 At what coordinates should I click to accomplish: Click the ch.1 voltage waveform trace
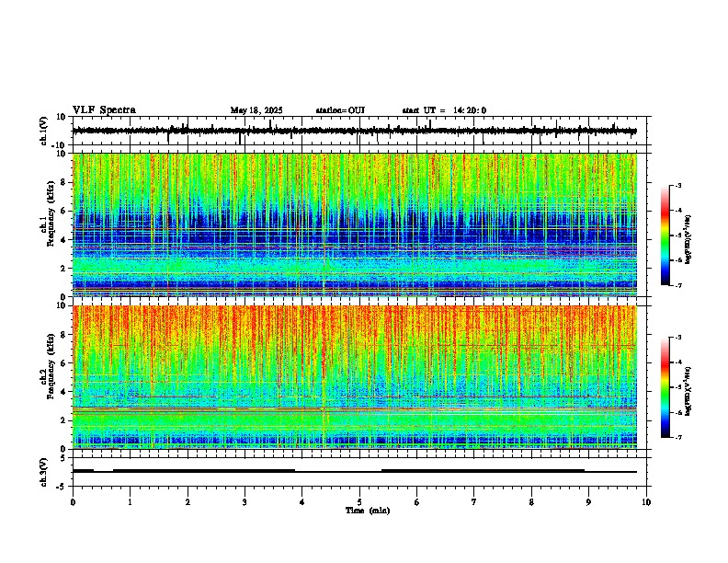coord(355,131)
